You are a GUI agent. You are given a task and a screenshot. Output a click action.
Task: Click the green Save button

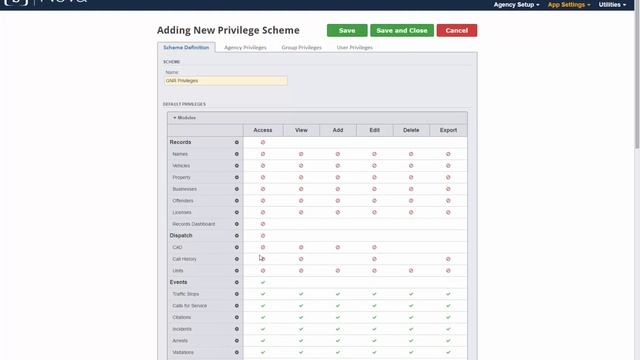pyautogui.click(x=347, y=31)
